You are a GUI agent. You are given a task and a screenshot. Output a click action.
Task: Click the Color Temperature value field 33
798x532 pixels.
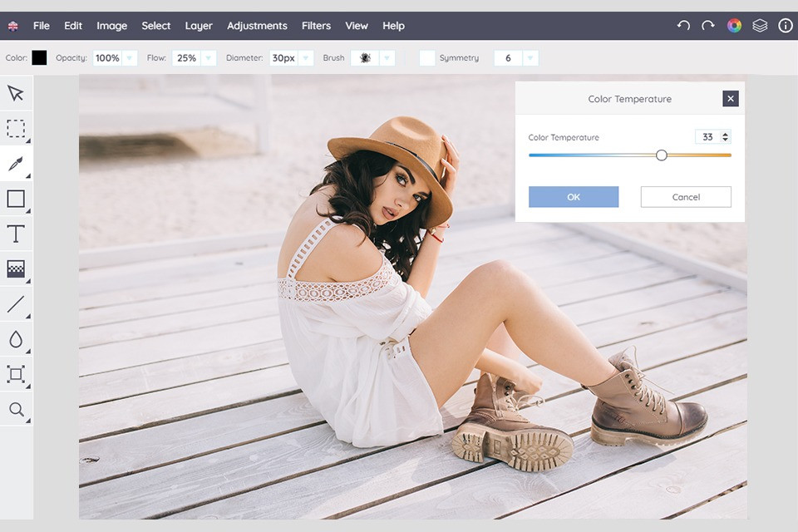pyautogui.click(x=708, y=136)
